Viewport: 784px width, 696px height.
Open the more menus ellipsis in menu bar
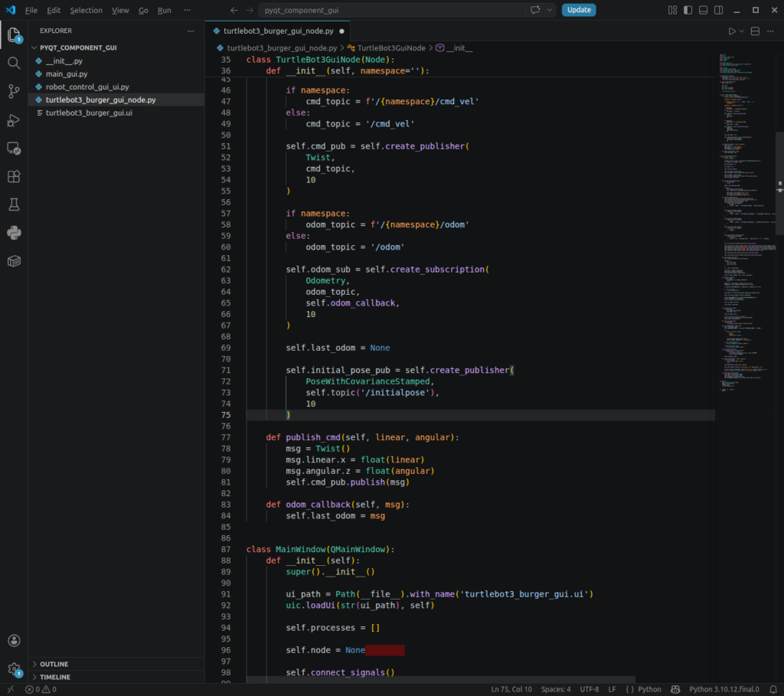coord(187,10)
